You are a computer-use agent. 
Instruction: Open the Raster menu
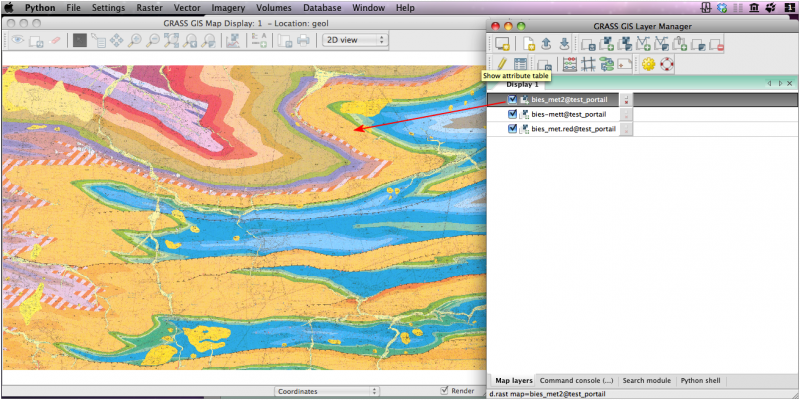149,7
